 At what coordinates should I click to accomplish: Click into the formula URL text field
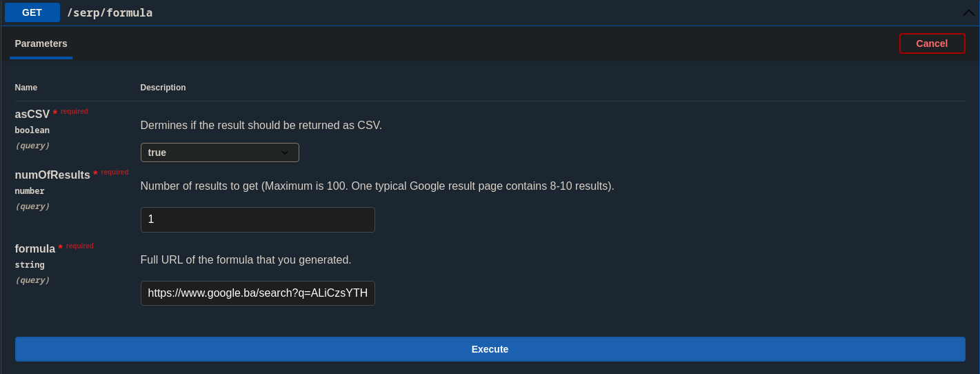(257, 293)
